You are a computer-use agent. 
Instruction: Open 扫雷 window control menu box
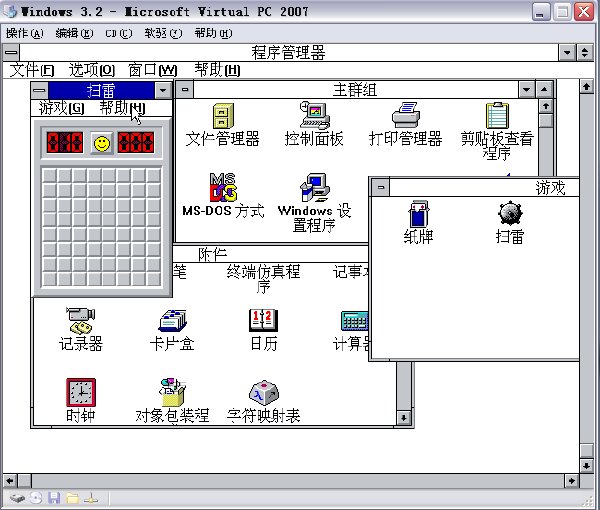point(39,91)
